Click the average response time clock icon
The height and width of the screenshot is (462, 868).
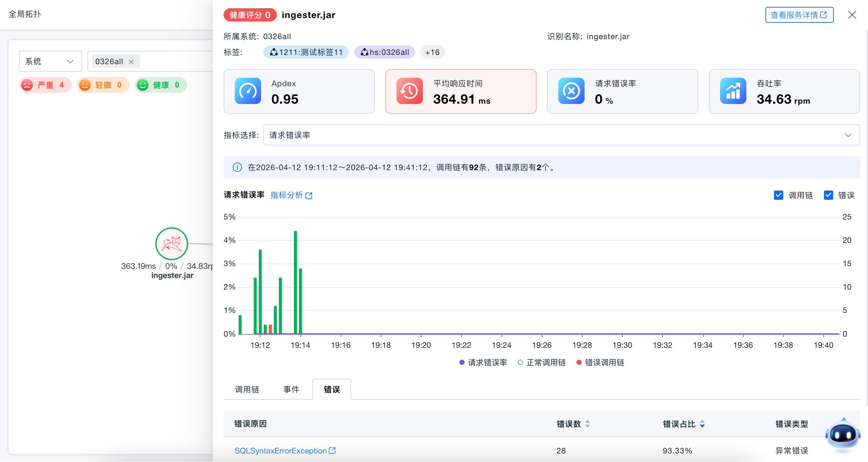409,91
